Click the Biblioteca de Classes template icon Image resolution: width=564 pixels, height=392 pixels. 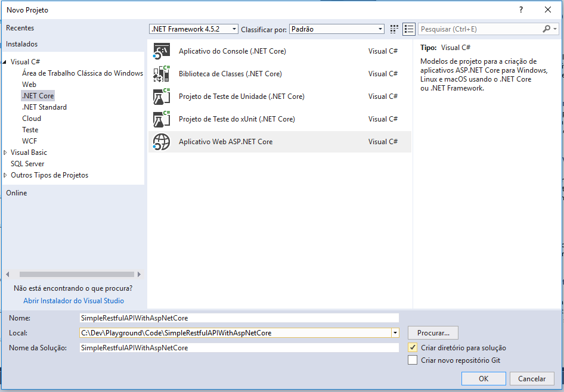pos(162,74)
